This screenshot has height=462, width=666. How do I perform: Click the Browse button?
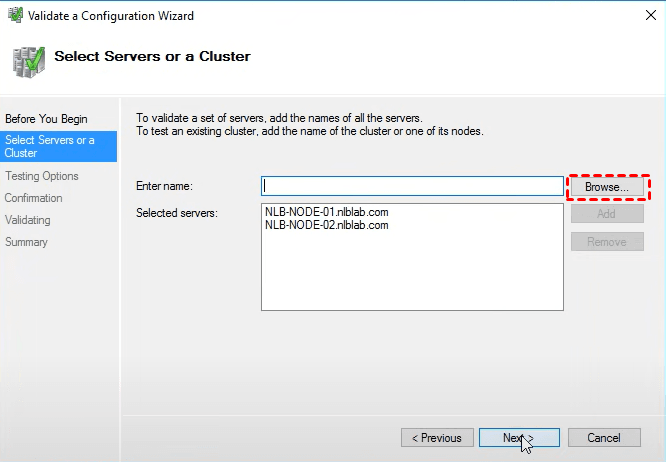(x=607, y=187)
